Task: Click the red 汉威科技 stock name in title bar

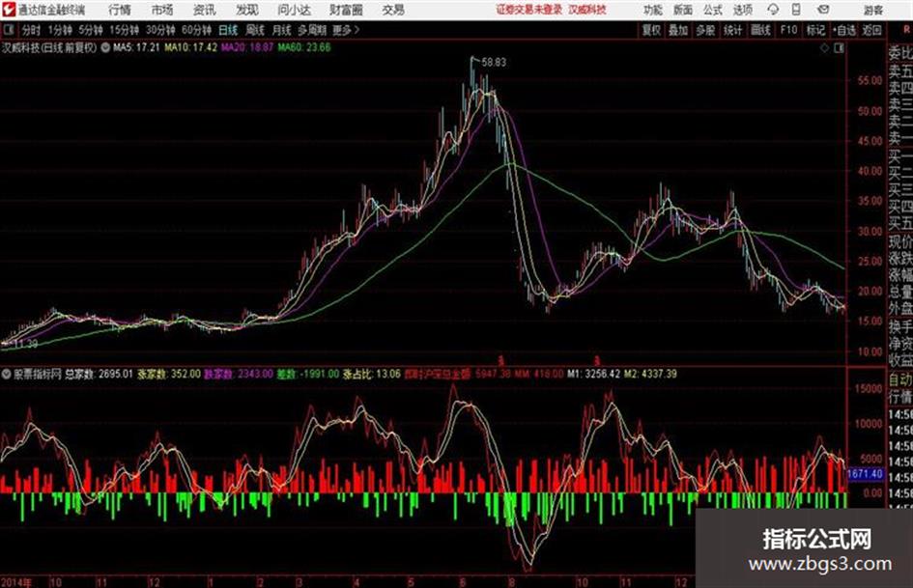Action: 587,10
